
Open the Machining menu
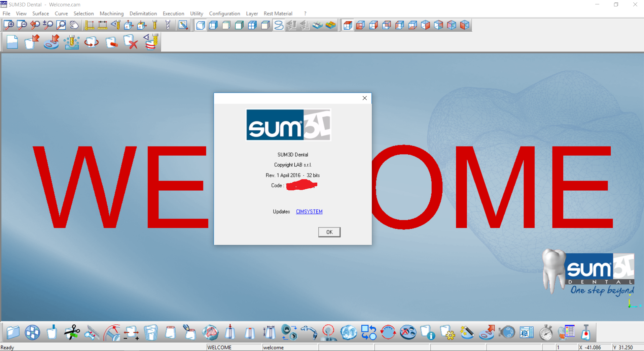[x=111, y=13]
